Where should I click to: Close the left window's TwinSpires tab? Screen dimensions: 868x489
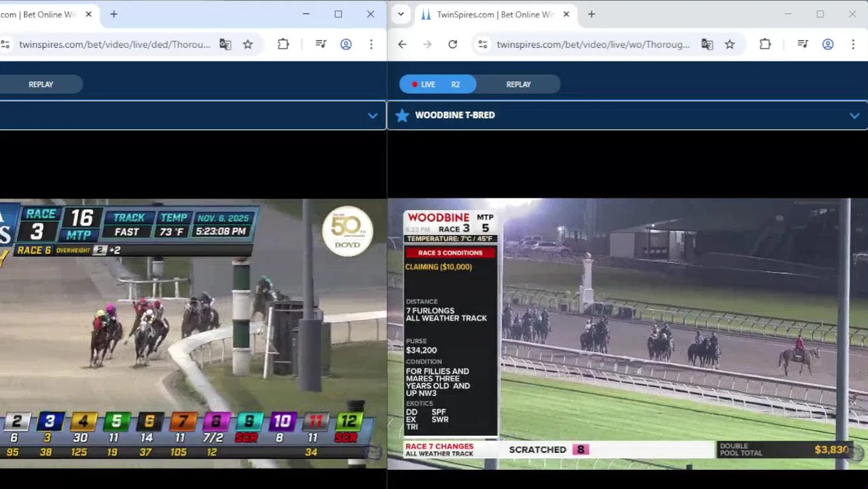(x=88, y=14)
